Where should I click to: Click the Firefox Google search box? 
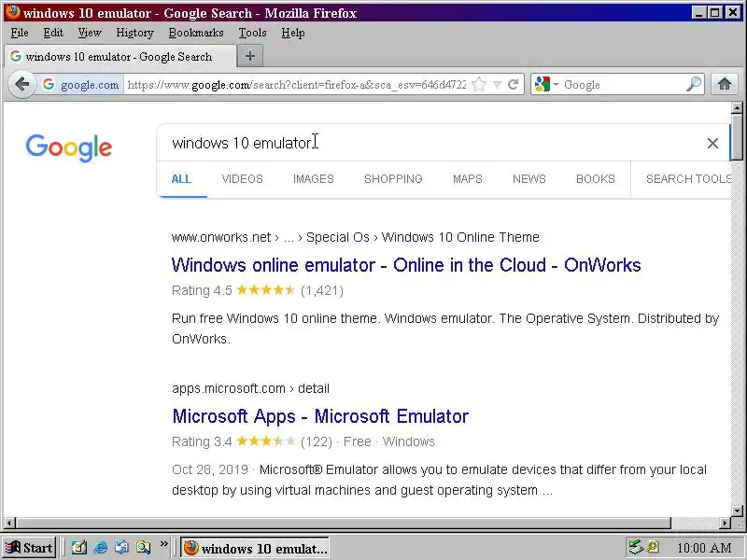tap(623, 85)
